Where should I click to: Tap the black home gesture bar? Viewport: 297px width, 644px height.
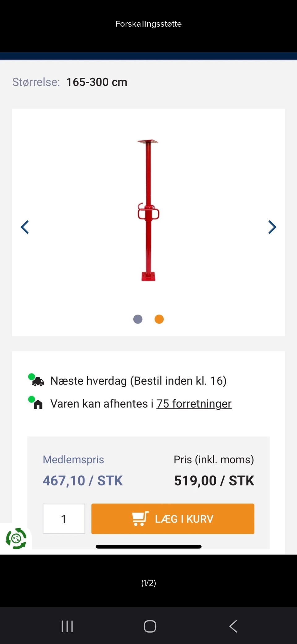[148, 546]
